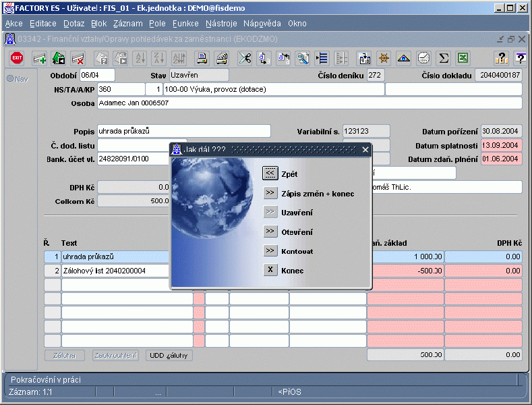Screen dimensions: 532x405
Task: Click the Zpět back button in dialog
Action: (x=270, y=173)
